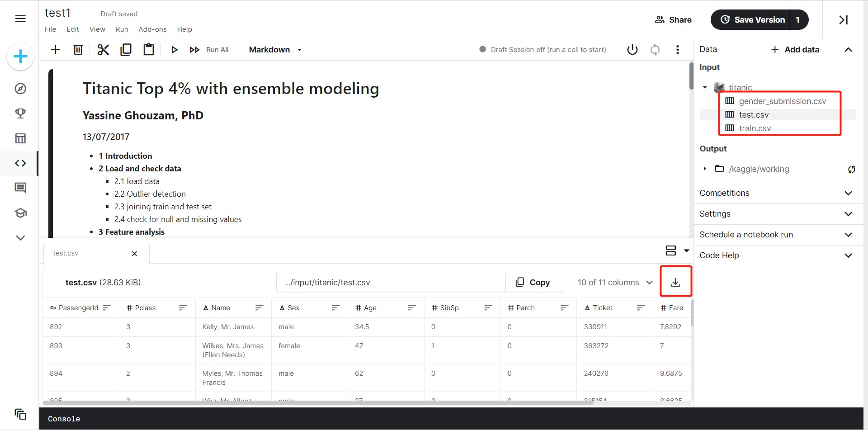Open the Help menu

click(x=184, y=29)
